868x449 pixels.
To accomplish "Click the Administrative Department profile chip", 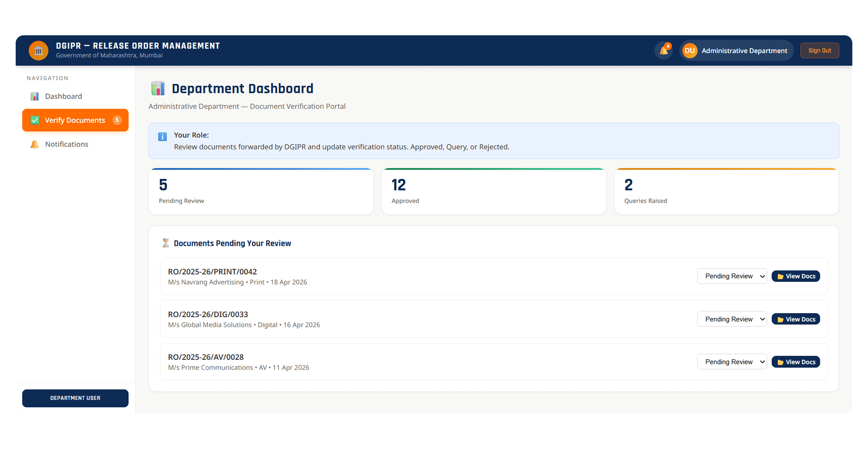I will 737,51.
